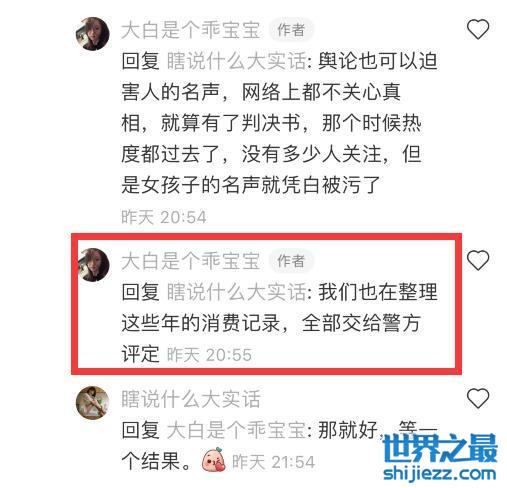
Task: Click the 世界之最 shijiezz.com watermark
Action: click(x=440, y=457)
